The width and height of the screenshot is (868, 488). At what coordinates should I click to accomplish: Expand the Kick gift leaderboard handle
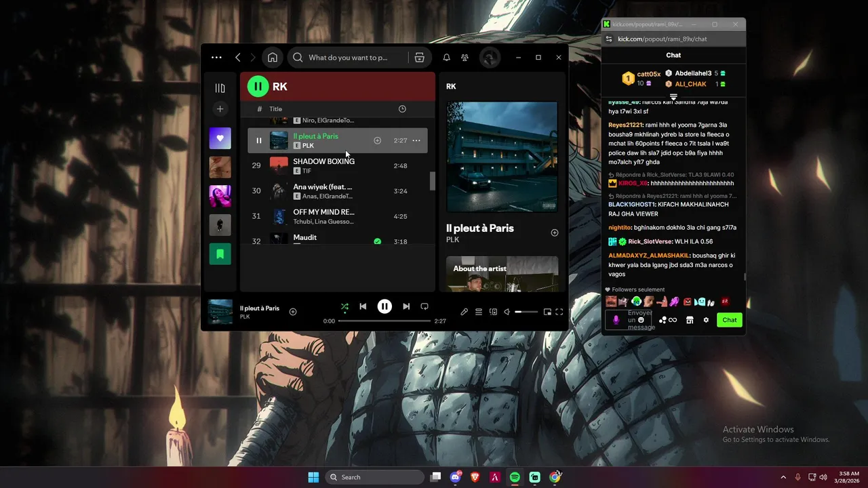pyautogui.click(x=673, y=97)
